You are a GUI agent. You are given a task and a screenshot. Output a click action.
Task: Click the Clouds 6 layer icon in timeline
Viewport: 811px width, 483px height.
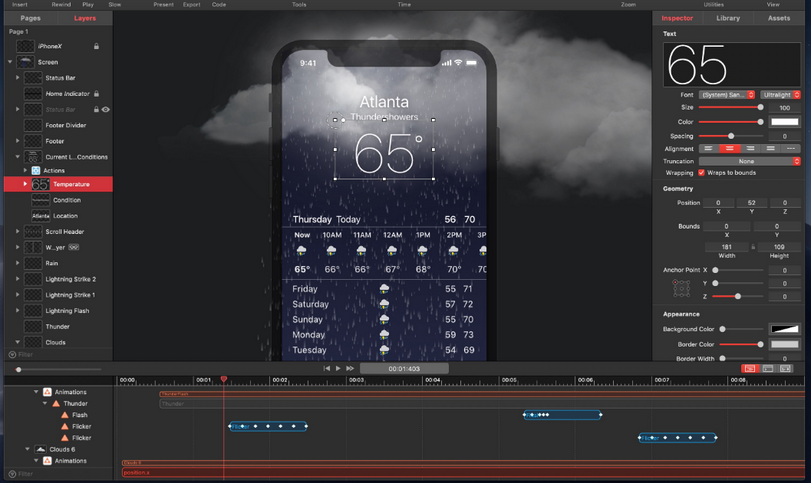(40, 449)
